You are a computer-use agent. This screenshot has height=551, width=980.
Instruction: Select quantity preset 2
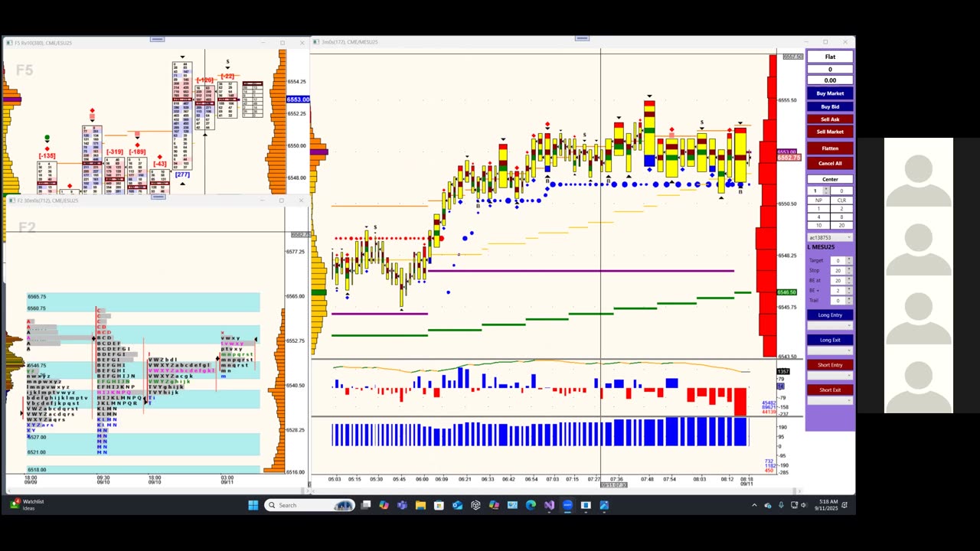pyautogui.click(x=841, y=209)
